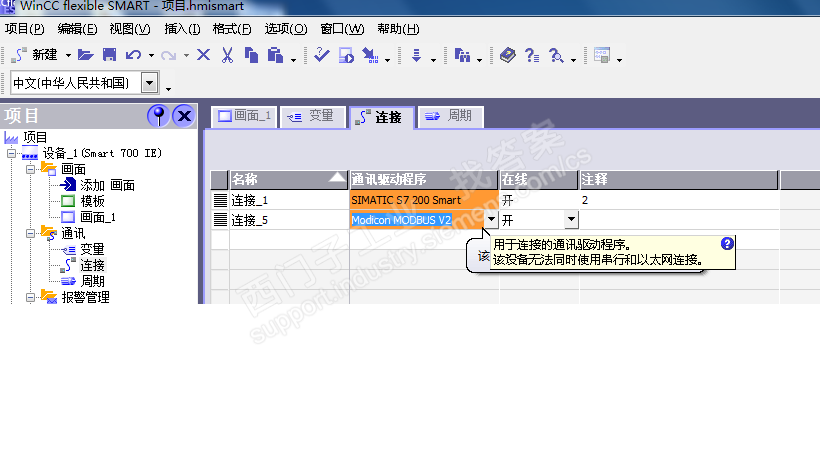820x460 pixels.
Task: Select row header of 连接_5
Action: [x=220, y=220]
